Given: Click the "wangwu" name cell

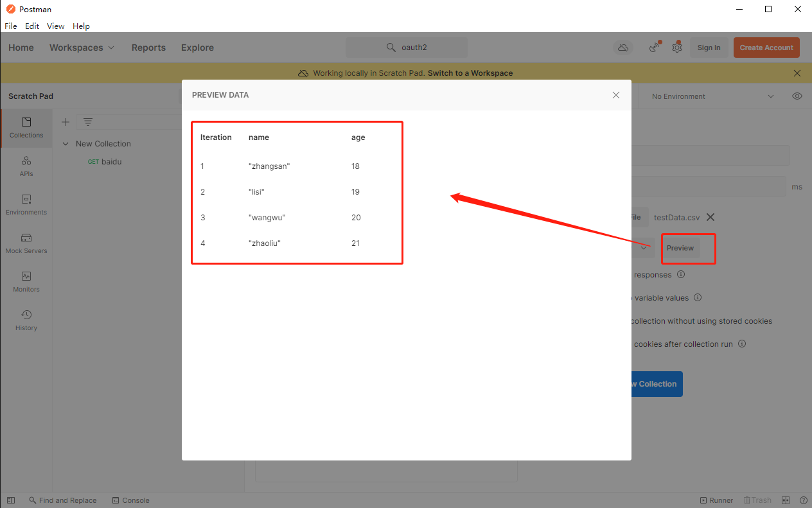Looking at the screenshot, I should (x=267, y=218).
